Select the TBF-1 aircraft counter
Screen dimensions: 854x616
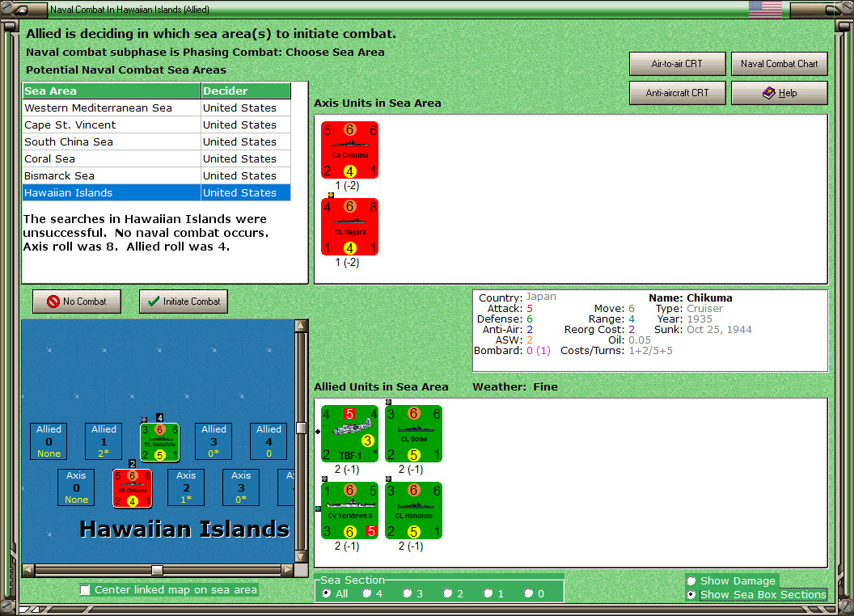click(349, 433)
